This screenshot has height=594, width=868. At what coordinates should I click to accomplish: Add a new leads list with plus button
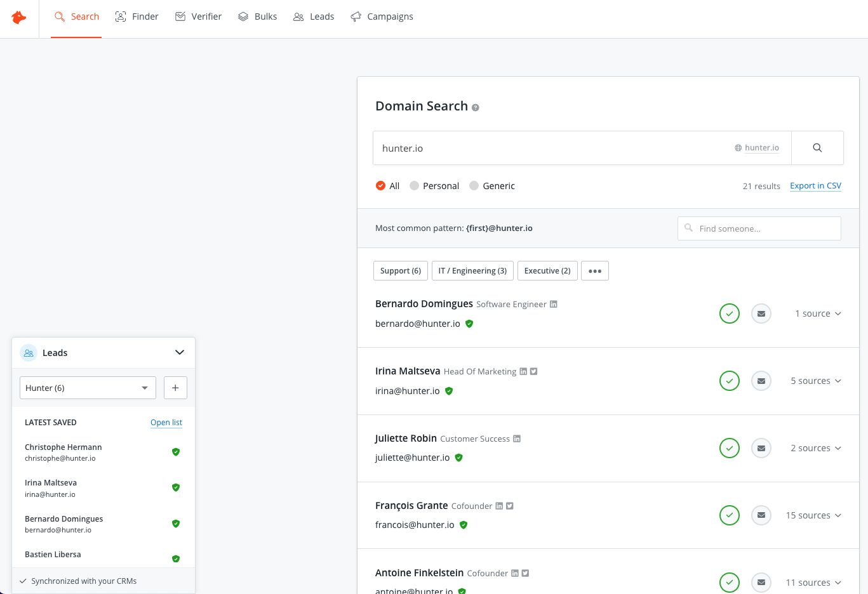[175, 388]
